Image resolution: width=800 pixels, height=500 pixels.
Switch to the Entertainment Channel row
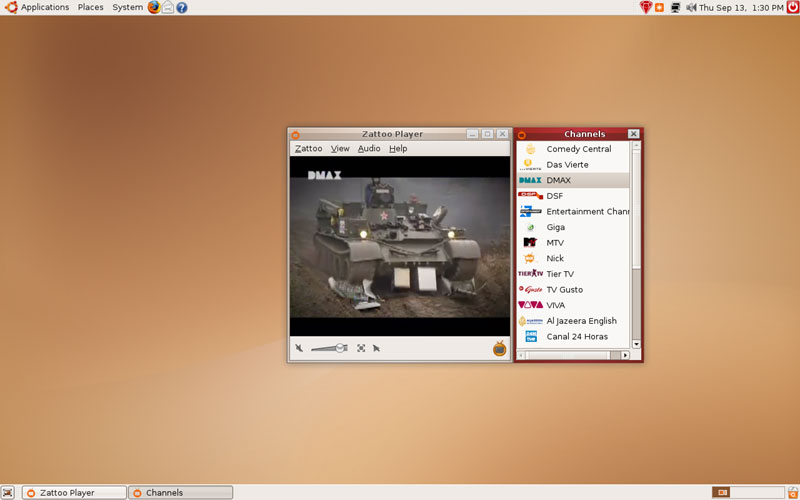tap(573, 211)
